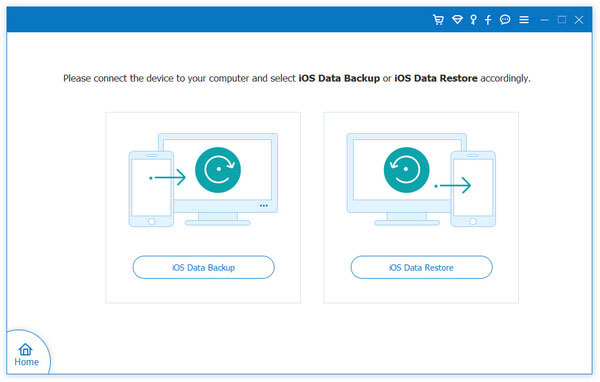The height and width of the screenshot is (382, 600).
Task: Close the application window
Action: [x=579, y=20]
